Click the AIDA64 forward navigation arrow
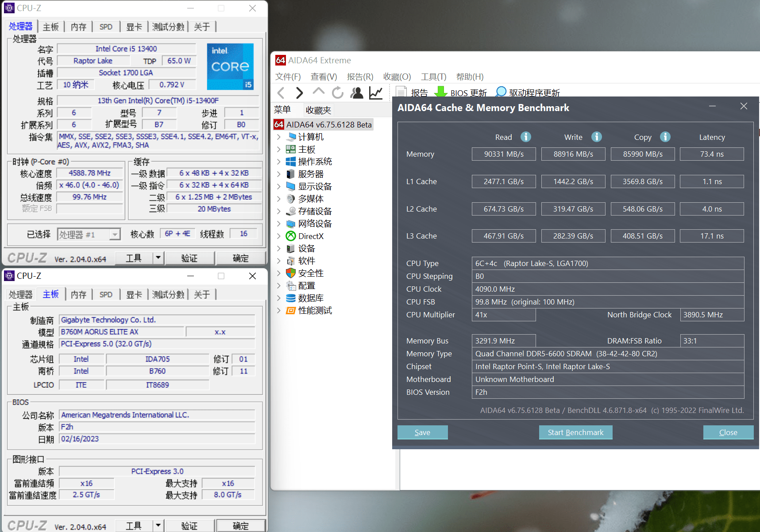 coord(300,93)
